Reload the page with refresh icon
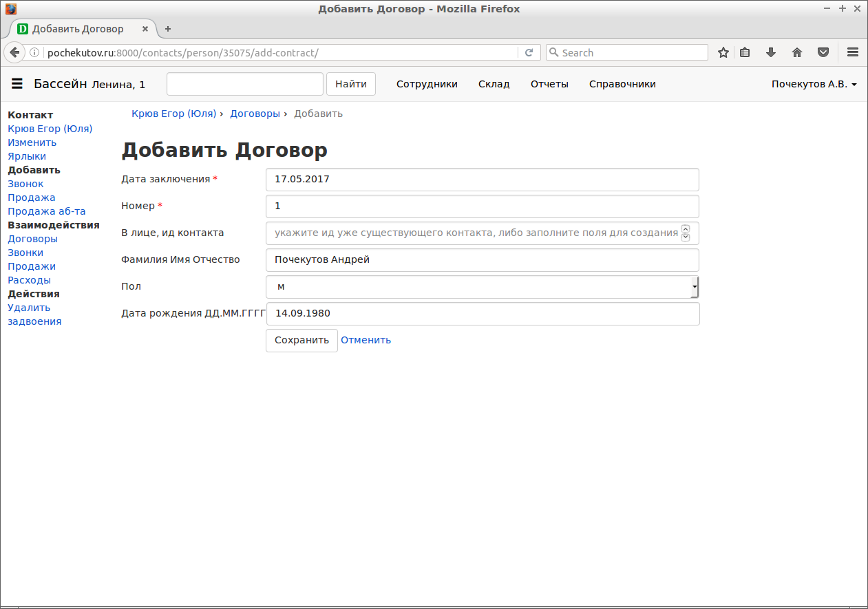This screenshot has width=868, height=609. [529, 52]
